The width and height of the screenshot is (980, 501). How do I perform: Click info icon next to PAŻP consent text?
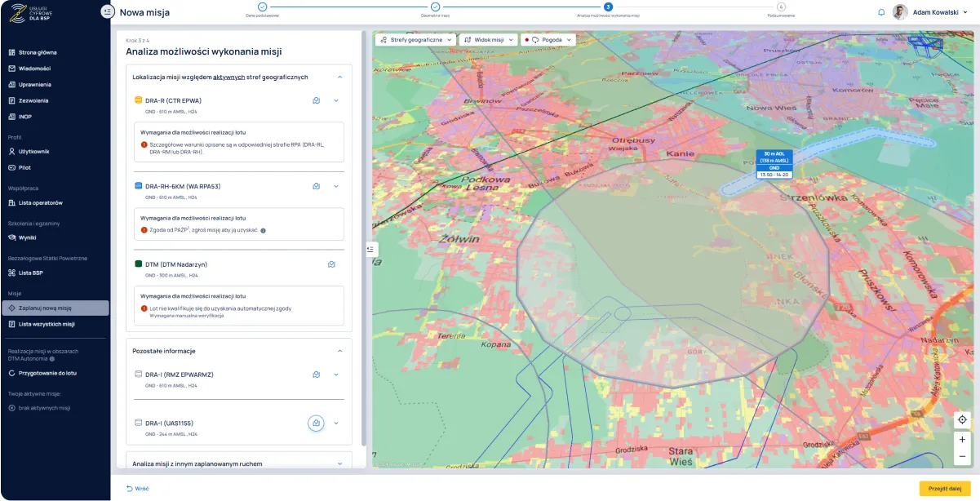click(x=263, y=231)
